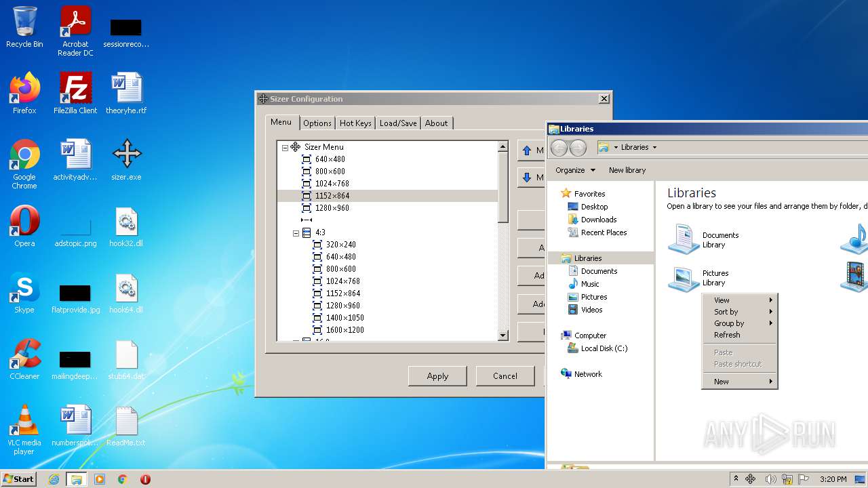This screenshot has height=488, width=868.
Task: Switch to the Load/Save tab
Action: [x=398, y=123]
